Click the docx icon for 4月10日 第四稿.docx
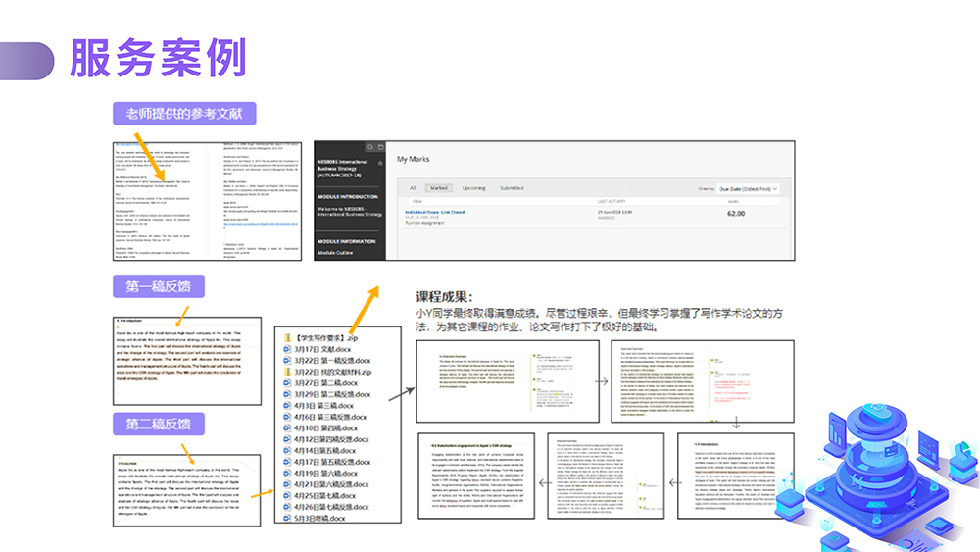The height and width of the screenshot is (552, 980). point(287,427)
